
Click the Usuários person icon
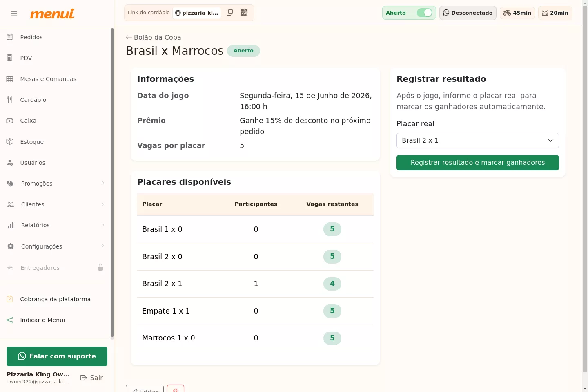coord(10,163)
